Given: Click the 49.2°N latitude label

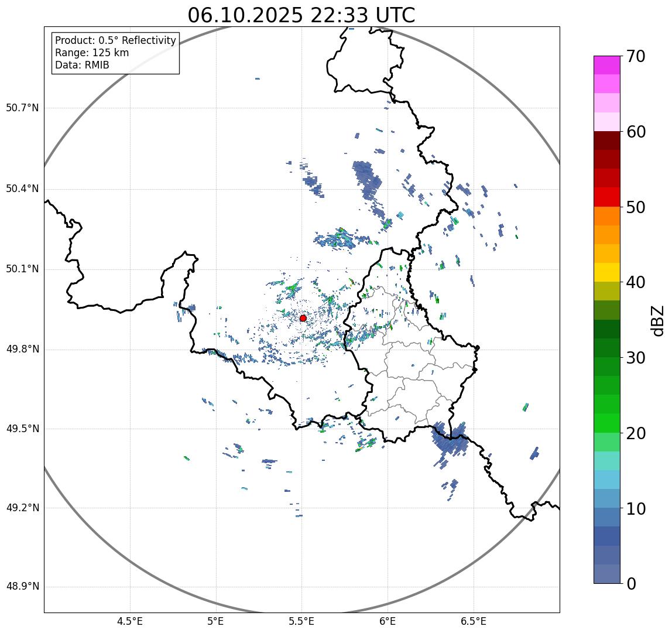Looking at the screenshot, I should click(22, 508).
